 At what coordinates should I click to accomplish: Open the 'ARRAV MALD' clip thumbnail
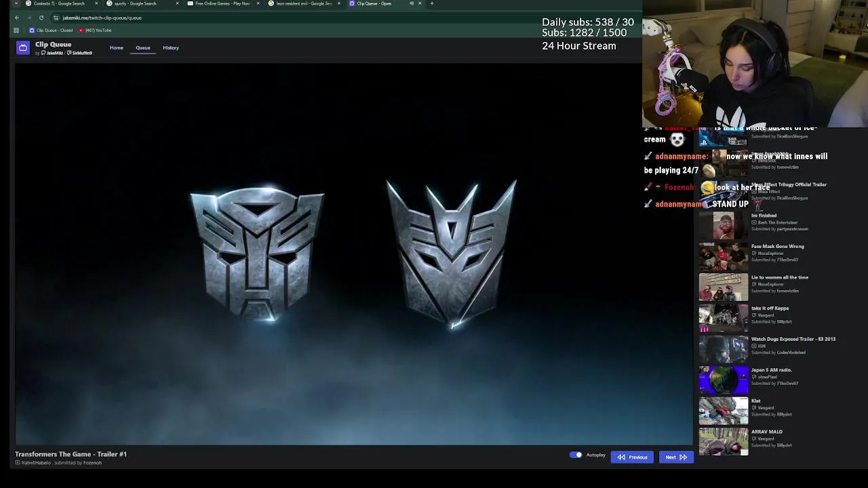(724, 442)
